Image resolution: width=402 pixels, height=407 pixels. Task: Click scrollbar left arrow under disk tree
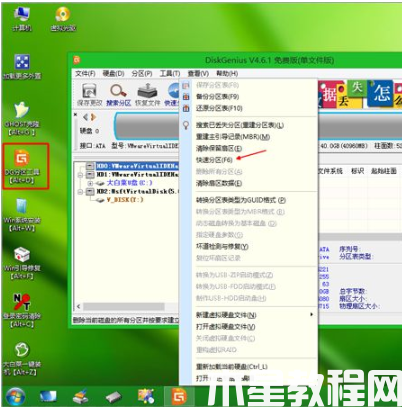(78, 306)
